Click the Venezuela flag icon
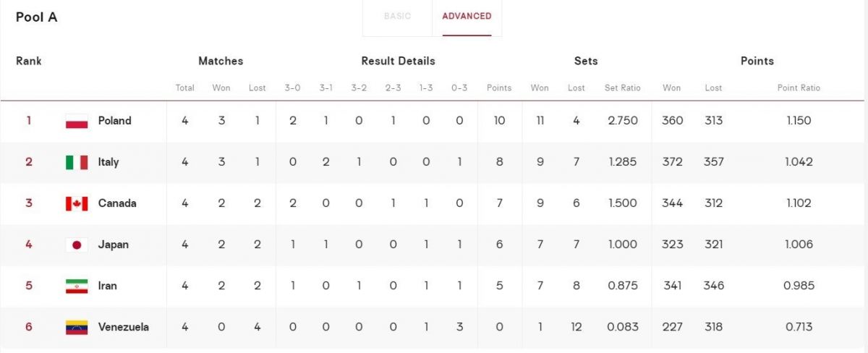Image resolution: width=868 pixels, height=353 pixels. coord(77,327)
